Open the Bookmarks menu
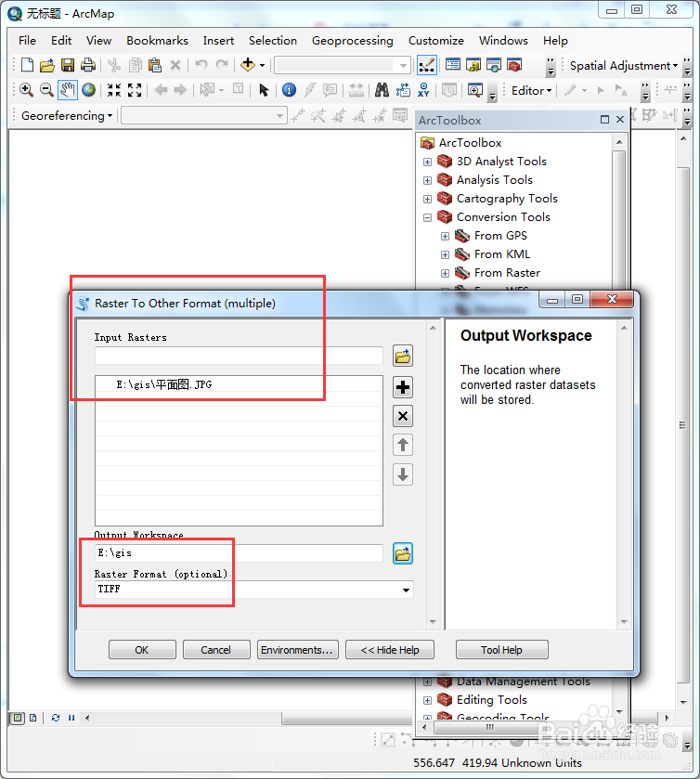 click(x=157, y=41)
